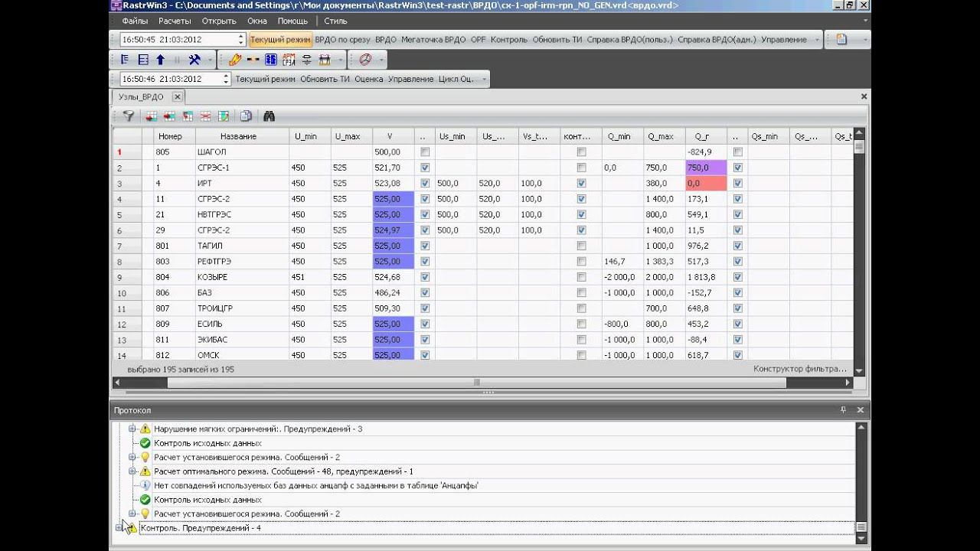Click the table icon left of red-cross icon

(x=188, y=116)
